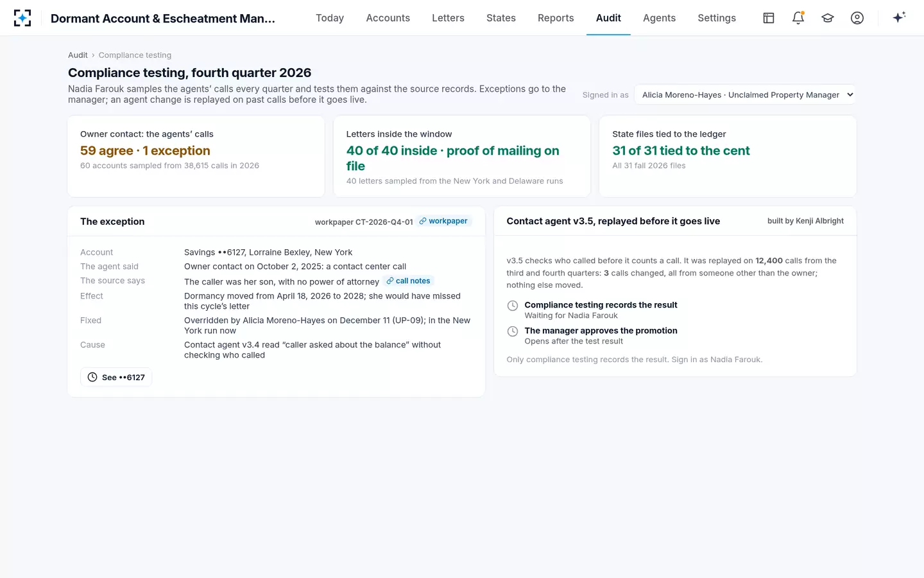Click 'All 31 fall 2026 files' text

649,166
